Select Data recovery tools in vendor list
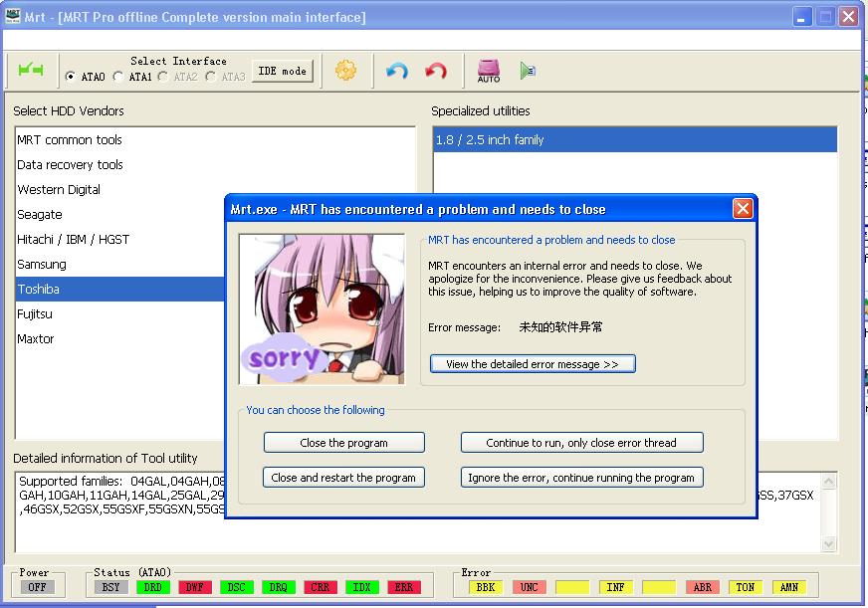This screenshot has height=608, width=868. 215,165
